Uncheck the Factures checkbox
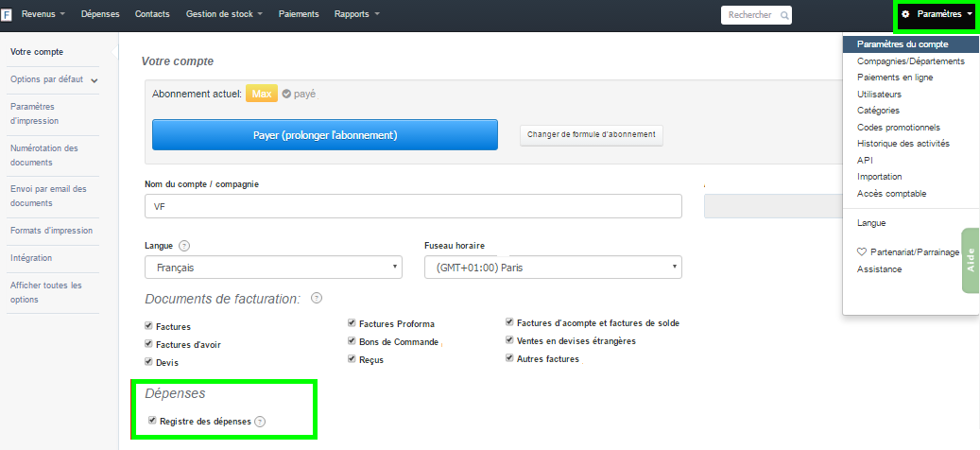The height and width of the screenshot is (450, 980). 148,325
